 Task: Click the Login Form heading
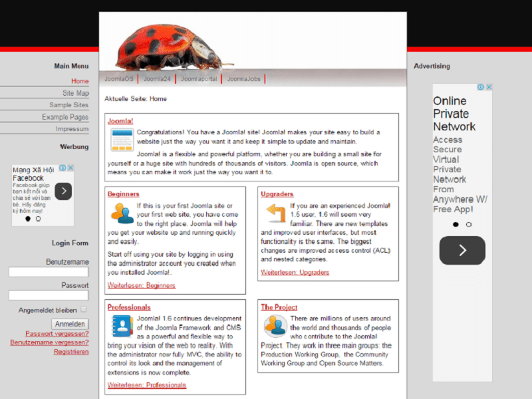pos(70,243)
